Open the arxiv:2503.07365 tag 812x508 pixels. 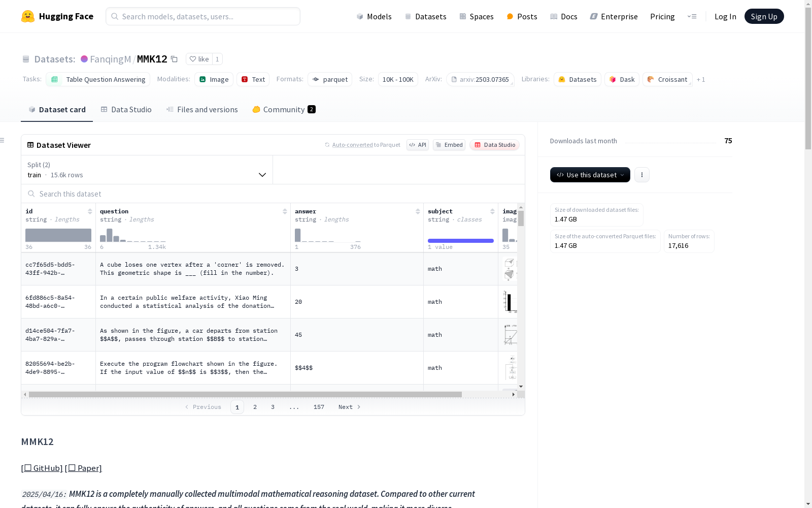pyautogui.click(x=480, y=79)
